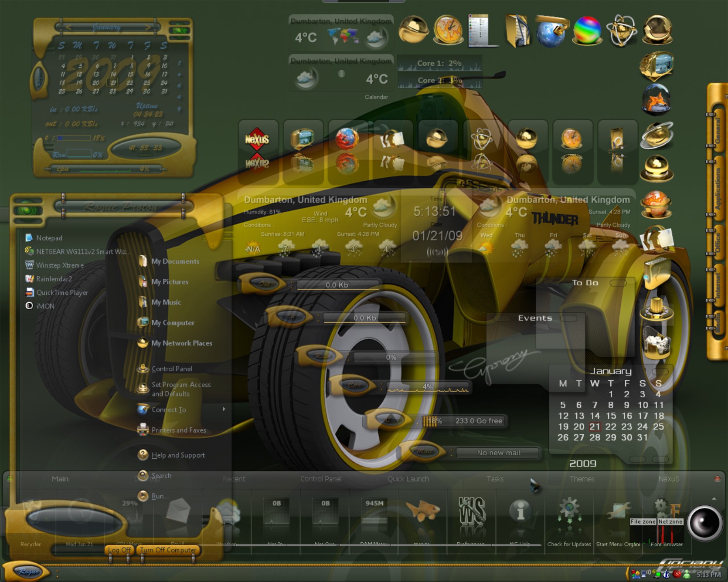The height and width of the screenshot is (582, 728).
Task: Click the gold monitor icon on right dock
Action: (x=657, y=66)
